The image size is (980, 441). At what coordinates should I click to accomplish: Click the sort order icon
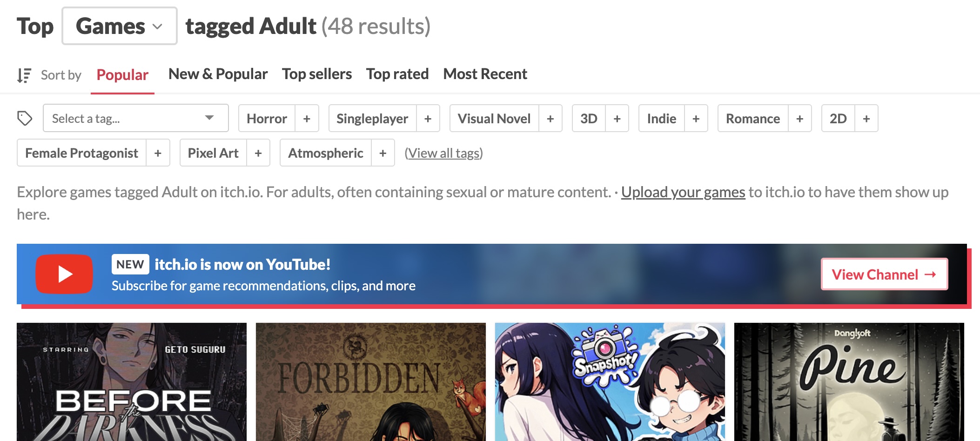pos(24,75)
